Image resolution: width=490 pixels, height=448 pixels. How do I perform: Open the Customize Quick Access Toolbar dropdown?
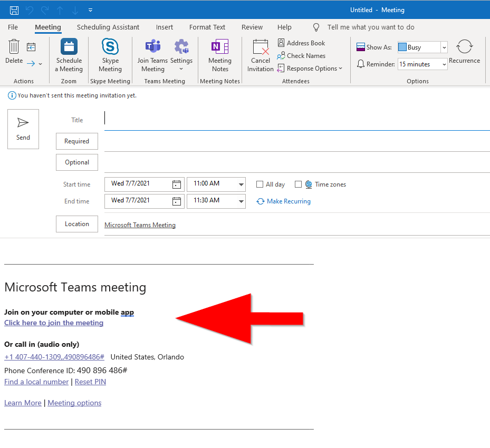90,11
